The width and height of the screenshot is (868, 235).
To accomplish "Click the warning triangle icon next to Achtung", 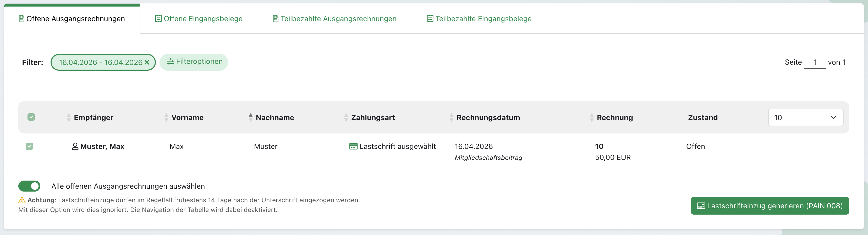I will click(22, 200).
